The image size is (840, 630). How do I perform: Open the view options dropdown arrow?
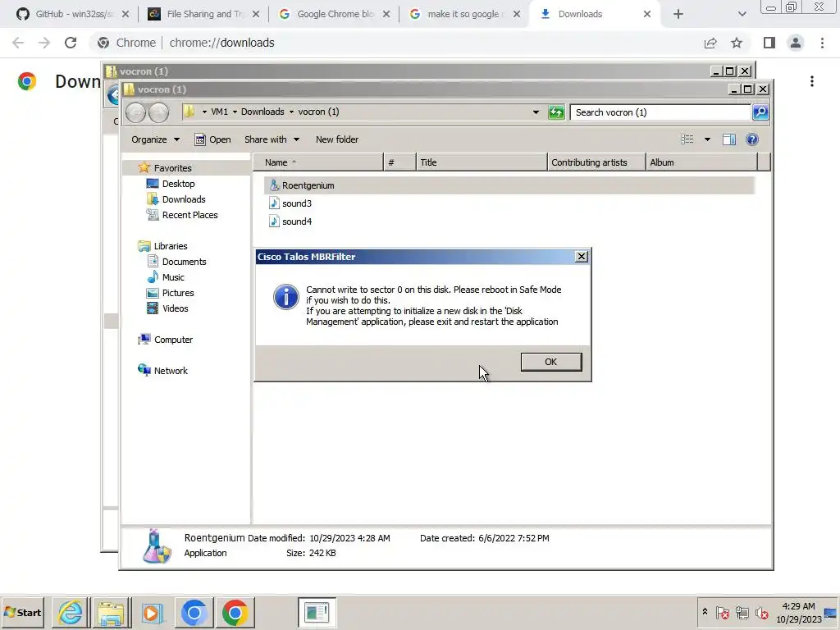pyautogui.click(x=707, y=139)
